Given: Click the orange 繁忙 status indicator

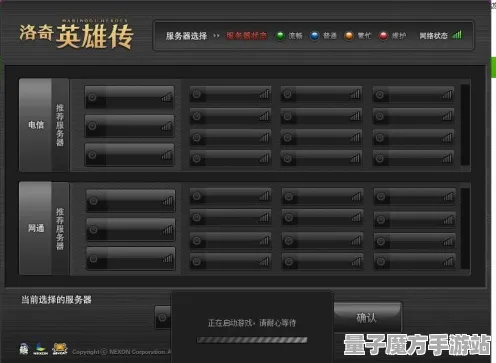Looking at the screenshot, I should coord(349,36).
